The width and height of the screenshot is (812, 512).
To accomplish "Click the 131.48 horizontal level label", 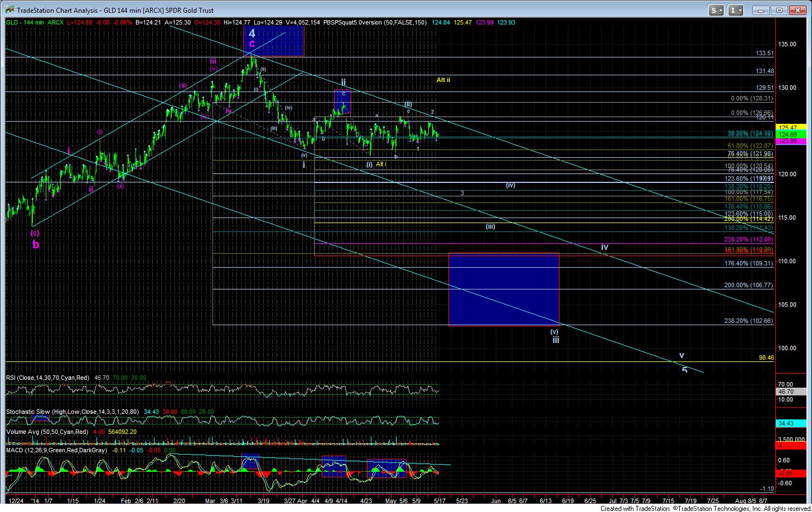I will click(765, 71).
